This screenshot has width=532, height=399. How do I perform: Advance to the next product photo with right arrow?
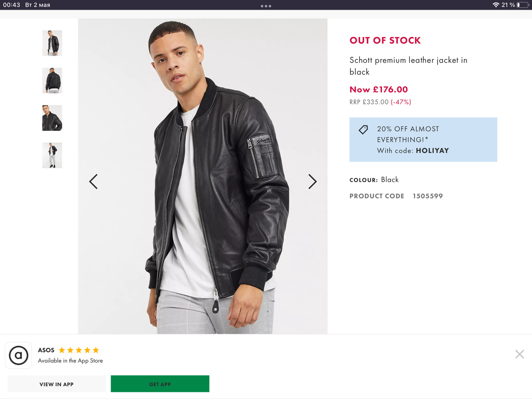pos(313,182)
